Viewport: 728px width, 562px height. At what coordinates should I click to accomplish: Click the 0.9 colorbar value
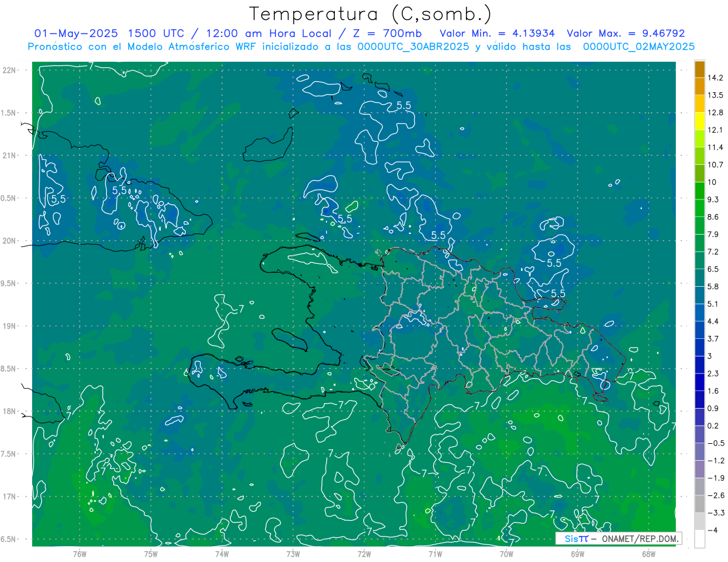713,408
